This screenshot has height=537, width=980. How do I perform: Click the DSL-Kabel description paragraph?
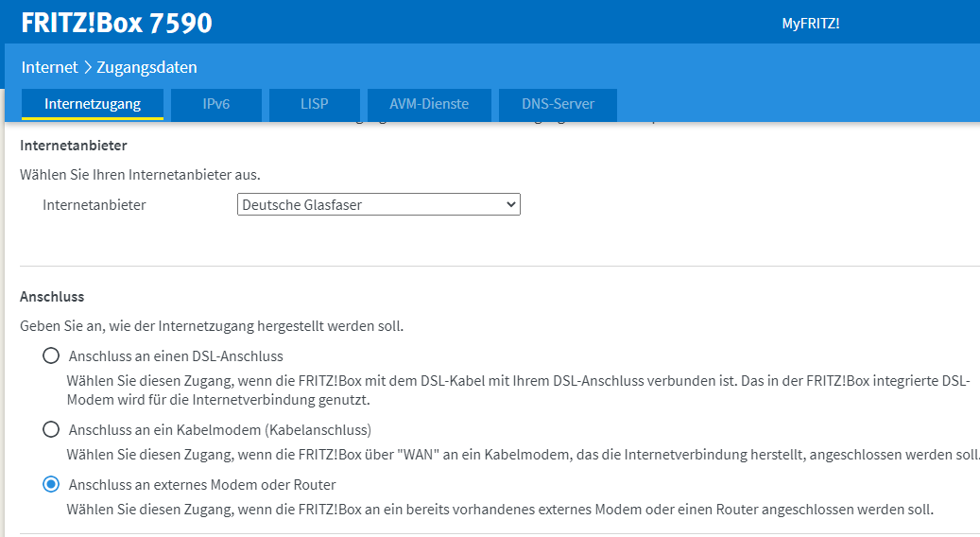click(518, 390)
